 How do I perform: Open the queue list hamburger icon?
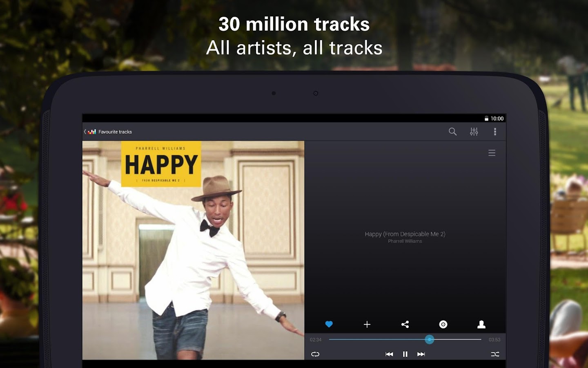pyautogui.click(x=492, y=153)
